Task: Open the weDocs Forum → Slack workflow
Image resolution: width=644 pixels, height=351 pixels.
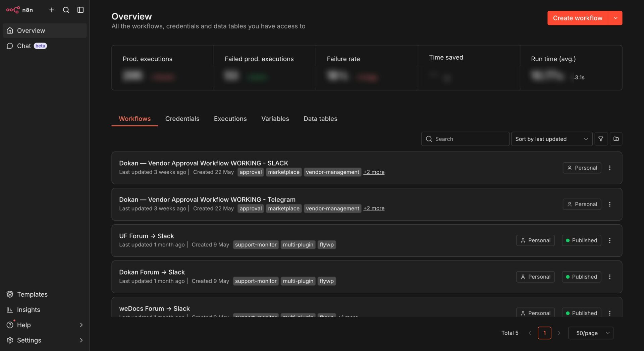Action: 367,307
